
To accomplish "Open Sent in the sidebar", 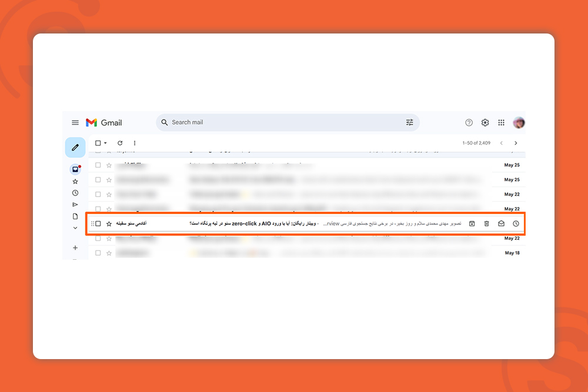I will point(75,205).
